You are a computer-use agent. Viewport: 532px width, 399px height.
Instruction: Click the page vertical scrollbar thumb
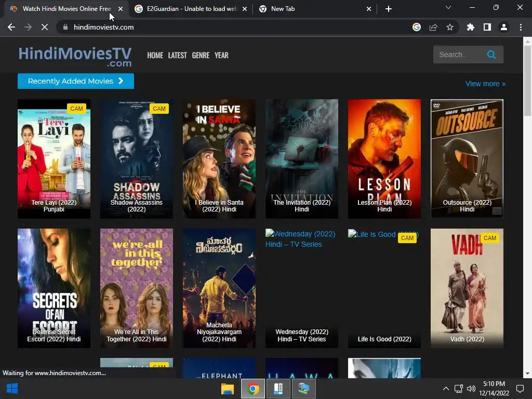coord(527,81)
